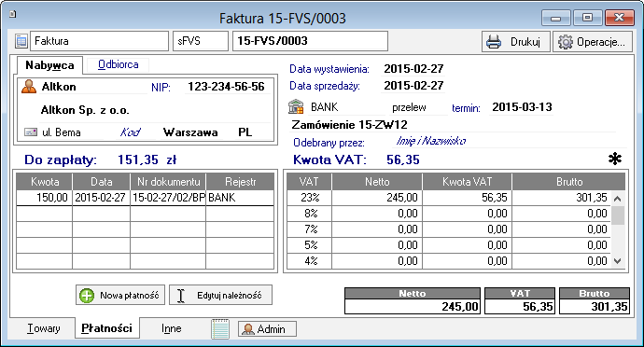Click the document type icon beside Faktura
644x347 pixels.
(x=21, y=41)
